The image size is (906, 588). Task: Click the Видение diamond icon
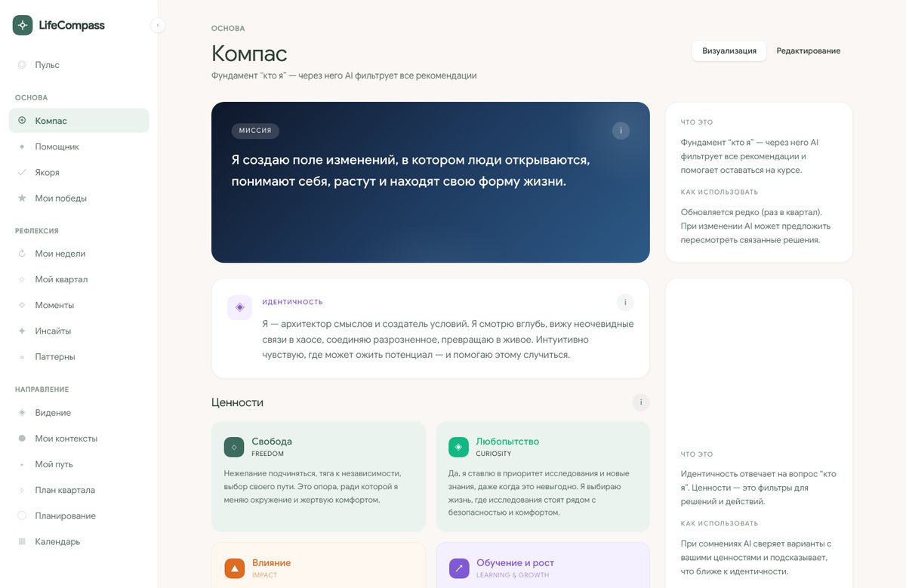pos(22,413)
